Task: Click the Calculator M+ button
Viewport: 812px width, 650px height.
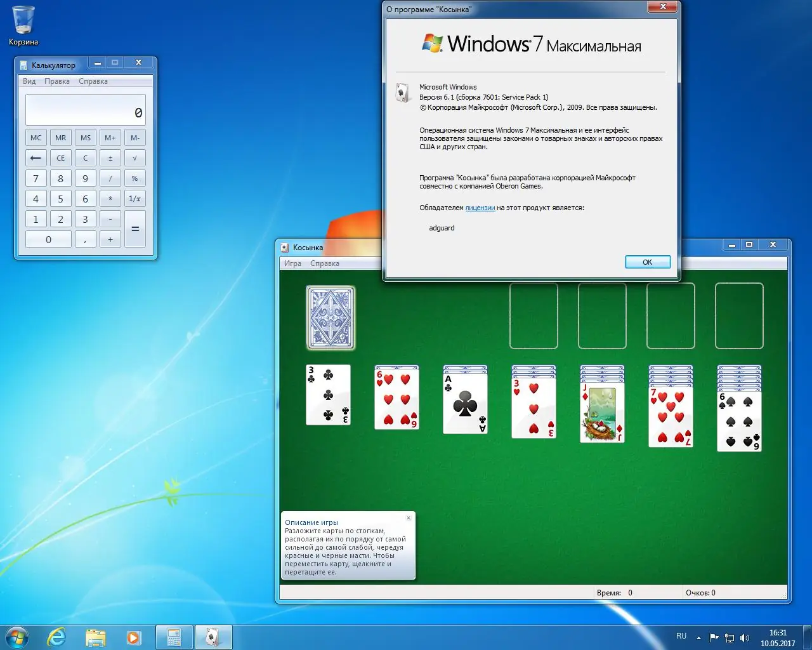Action: (x=110, y=138)
